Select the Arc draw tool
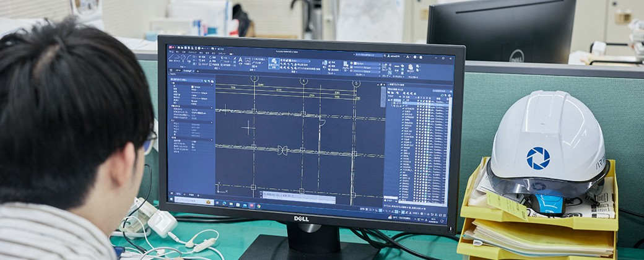This screenshot has width=644, height=260. click(x=189, y=58)
